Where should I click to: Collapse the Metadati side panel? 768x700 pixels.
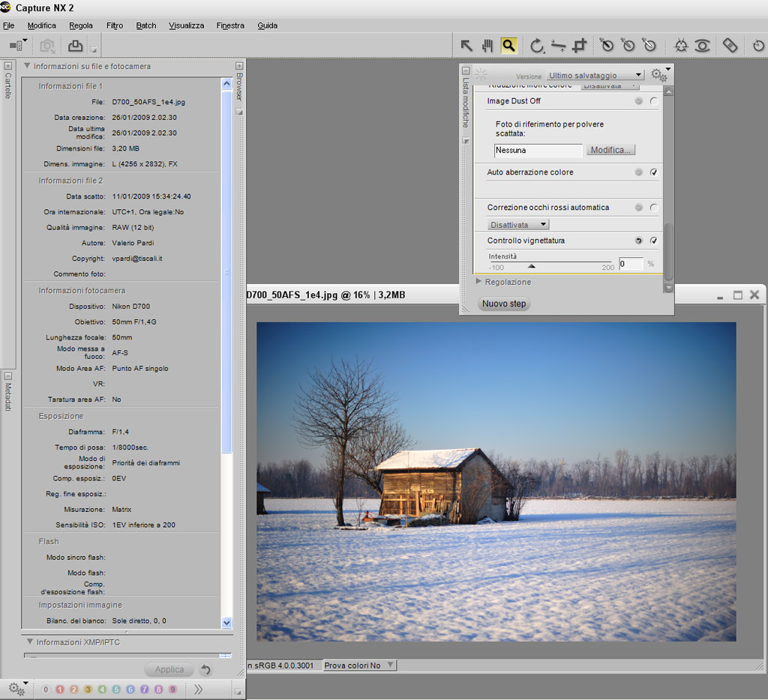point(7,376)
